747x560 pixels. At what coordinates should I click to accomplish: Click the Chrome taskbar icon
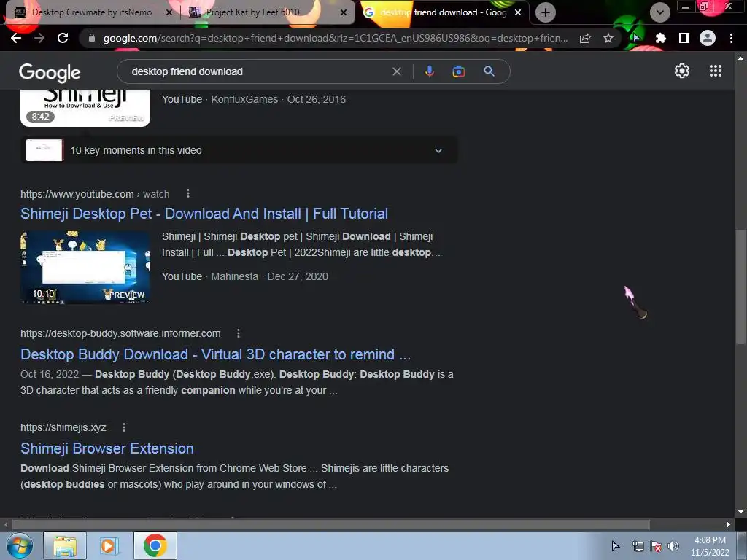155,545
